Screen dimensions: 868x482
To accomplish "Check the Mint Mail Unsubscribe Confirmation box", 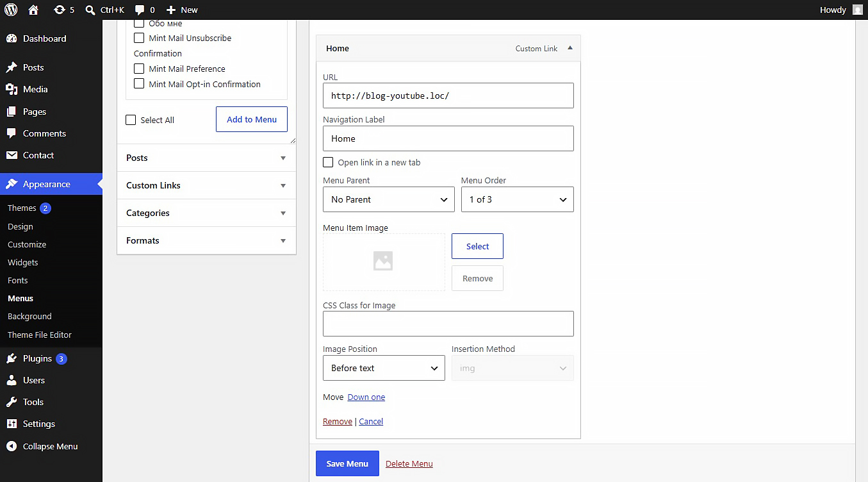I will [139, 38].
